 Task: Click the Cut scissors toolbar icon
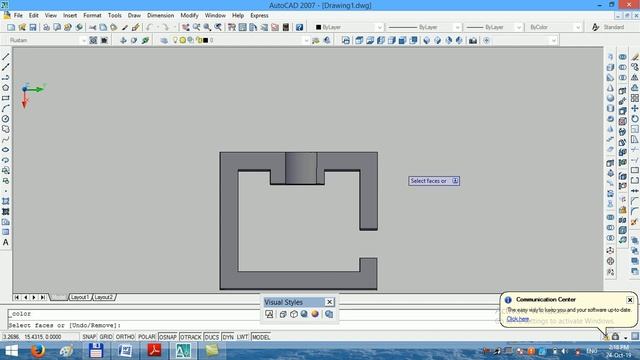[x=93, y=27]
